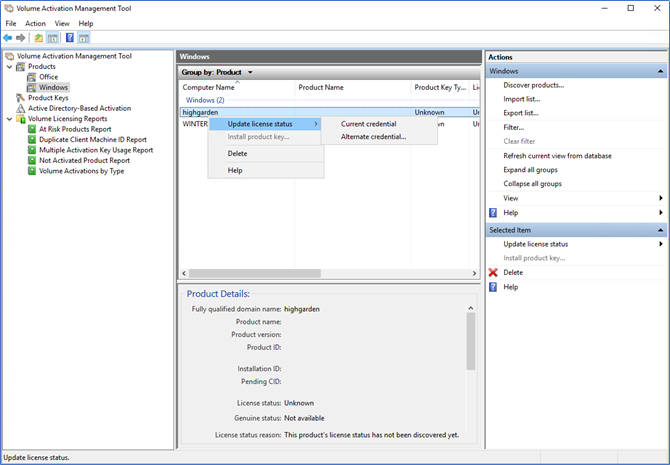Open the Group by: Product dropdown
This screenshot has width=670, height=465.
[250, 72]
